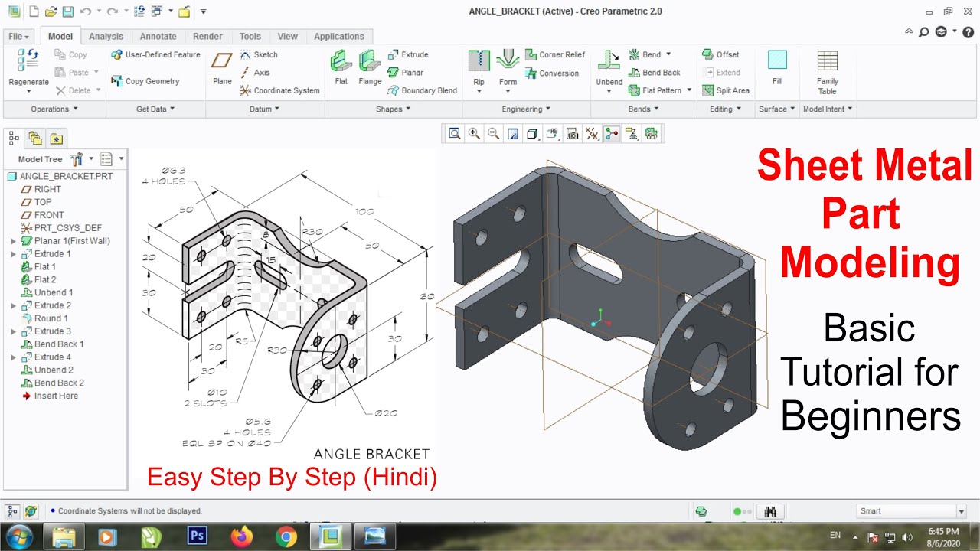Click the New file icon in quick access toolbar
Viewport: 980px width, 551px height.
[x=33, y=11]
